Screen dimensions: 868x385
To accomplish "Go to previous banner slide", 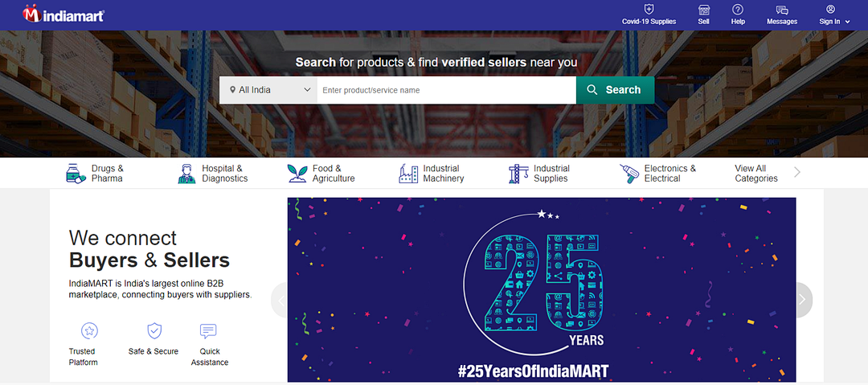I will coord(280,300).
